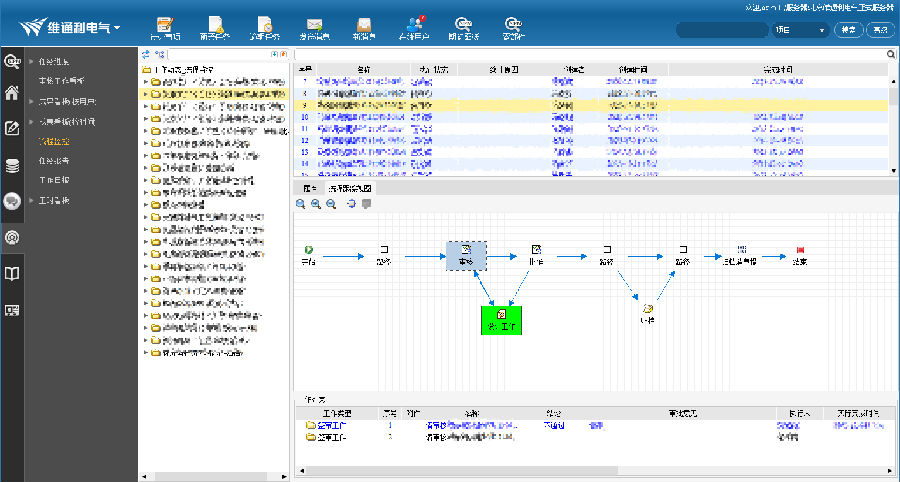Viewport: 900px width, 482px height.
Task: Open the book icon in left sidebar
Action: 12,273
